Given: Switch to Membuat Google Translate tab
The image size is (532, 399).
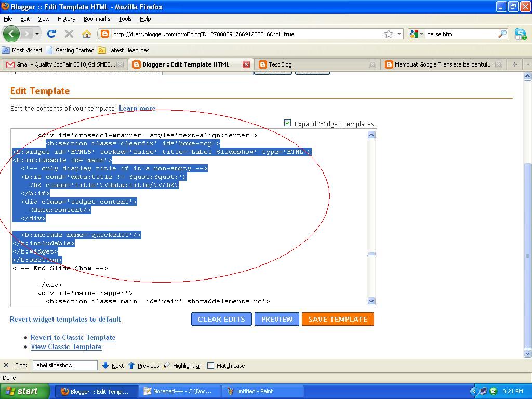Looking at the screenshot, I should [x=443, y=64].
